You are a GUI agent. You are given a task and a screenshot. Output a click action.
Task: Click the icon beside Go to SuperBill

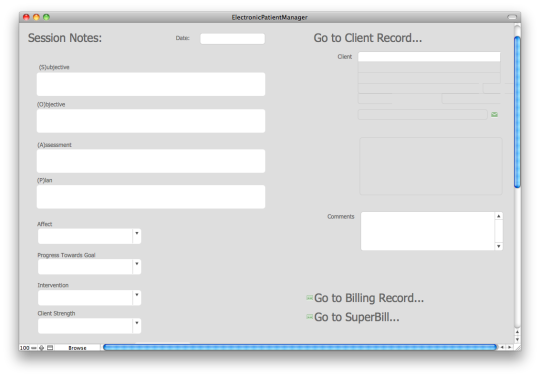click(310, 316)
